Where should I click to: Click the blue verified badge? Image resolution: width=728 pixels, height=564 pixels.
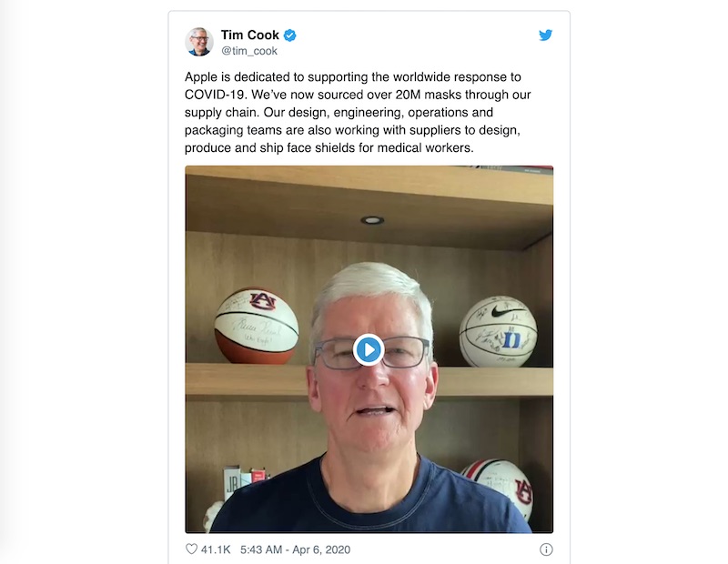click(x=290, y=35)
